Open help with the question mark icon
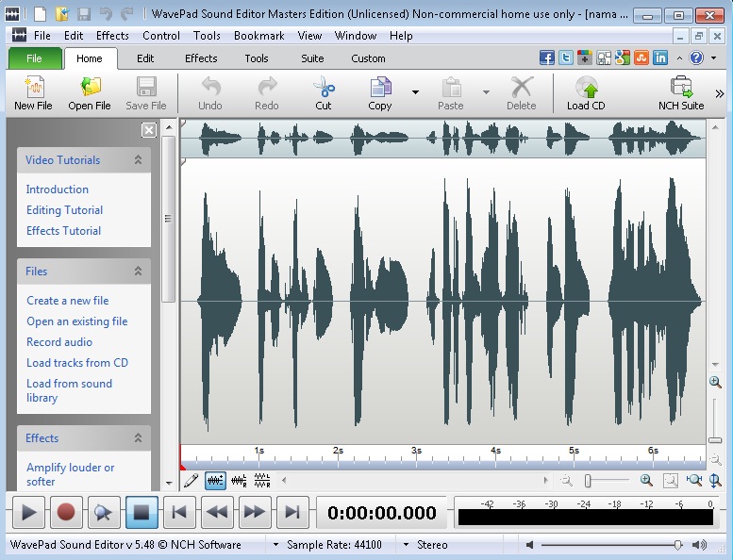The width and height of the screenshot is (733, 560). [x=696, y=58]
